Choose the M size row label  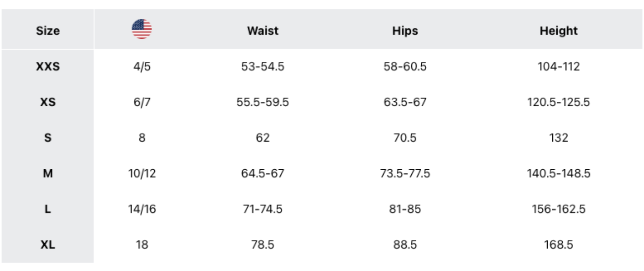[48, 173]
